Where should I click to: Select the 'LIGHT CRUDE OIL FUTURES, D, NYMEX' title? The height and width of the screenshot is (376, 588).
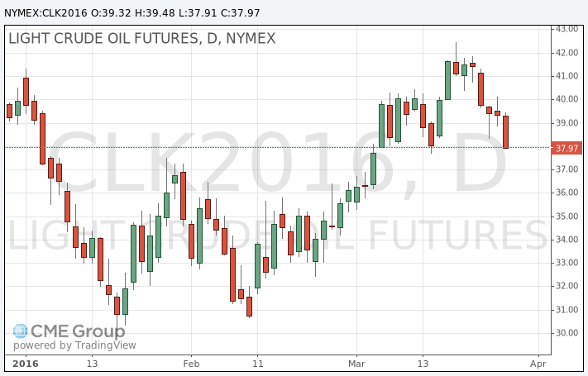click(141, 39)
